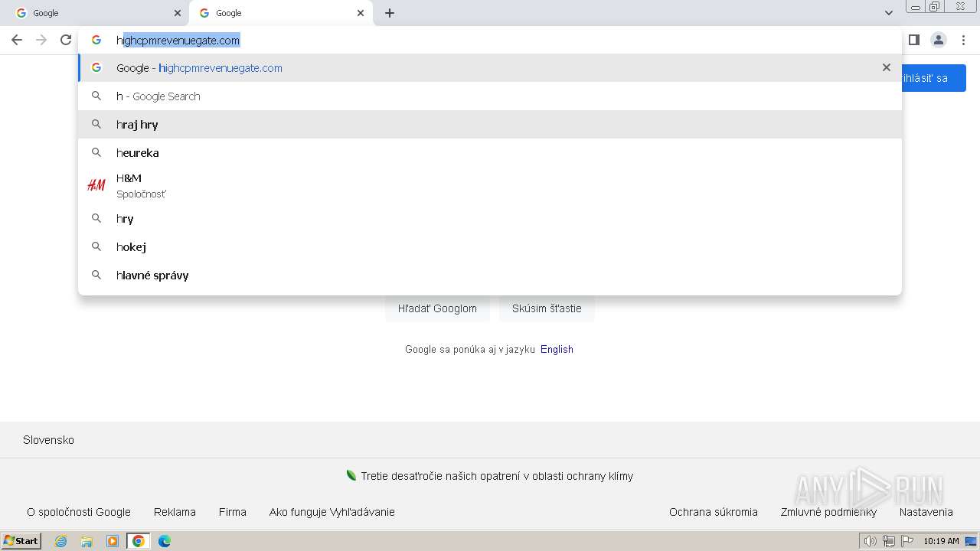Click the H&M logo icon
980x551 pixels.
(x=96, y=185)
